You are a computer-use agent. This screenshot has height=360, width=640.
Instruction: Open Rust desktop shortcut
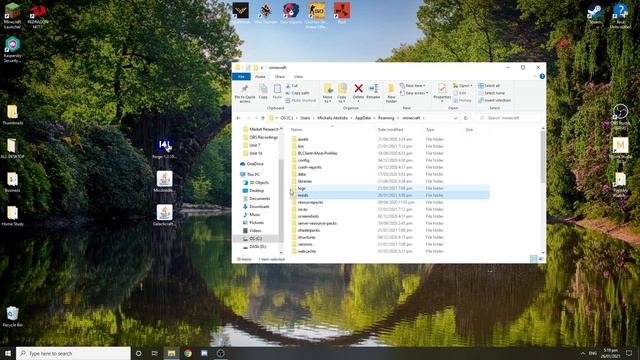[x=342, y=12]
